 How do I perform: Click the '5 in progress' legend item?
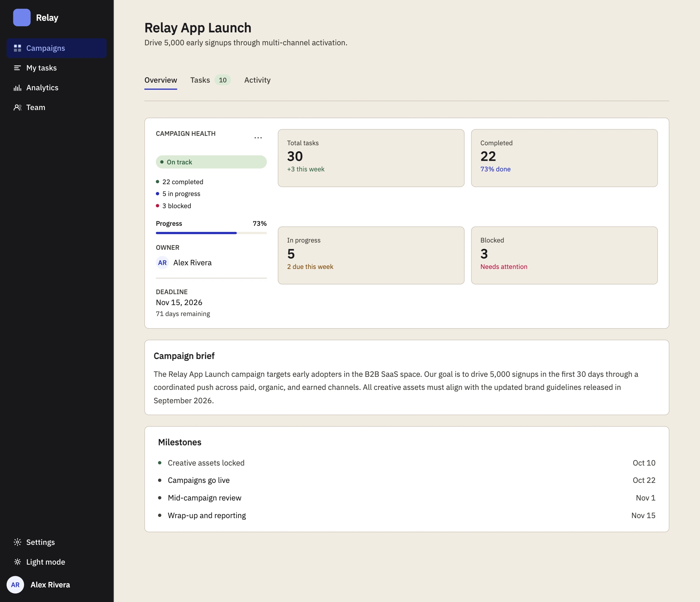178,194
